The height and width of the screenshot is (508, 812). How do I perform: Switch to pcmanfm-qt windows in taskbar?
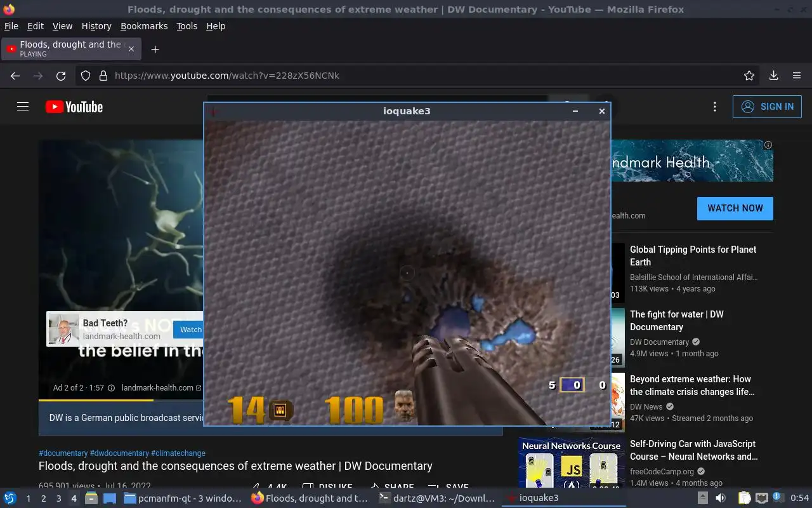click(183, 498)
